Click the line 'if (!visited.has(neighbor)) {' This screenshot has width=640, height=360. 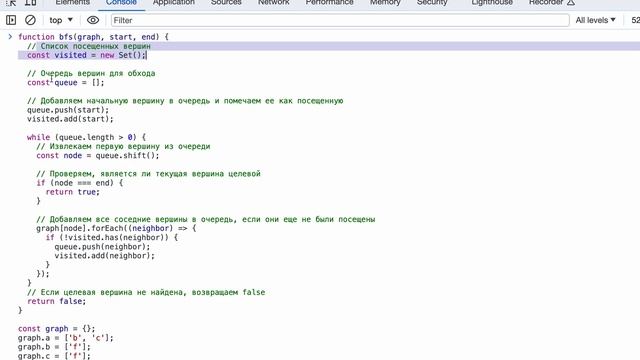(x=111, y=238)
